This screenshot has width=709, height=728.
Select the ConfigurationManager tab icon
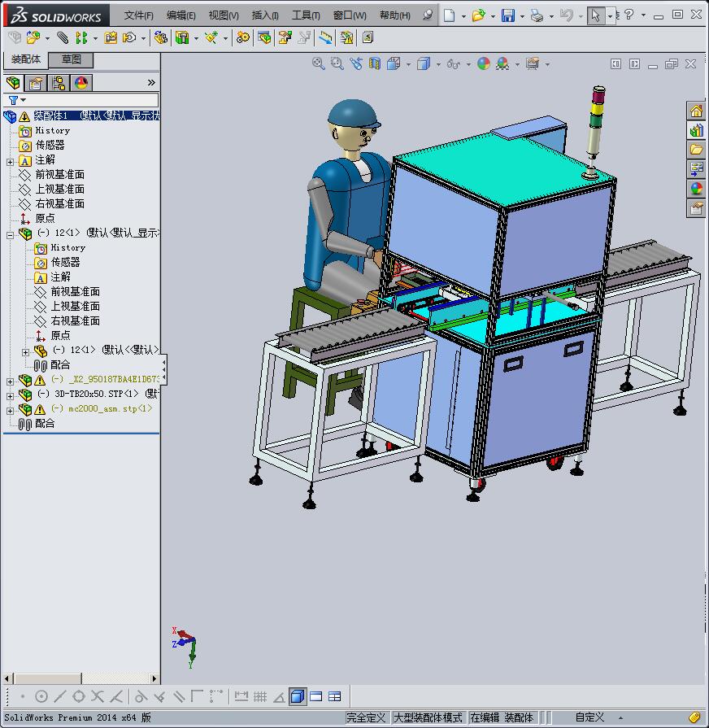click(59, 83)
